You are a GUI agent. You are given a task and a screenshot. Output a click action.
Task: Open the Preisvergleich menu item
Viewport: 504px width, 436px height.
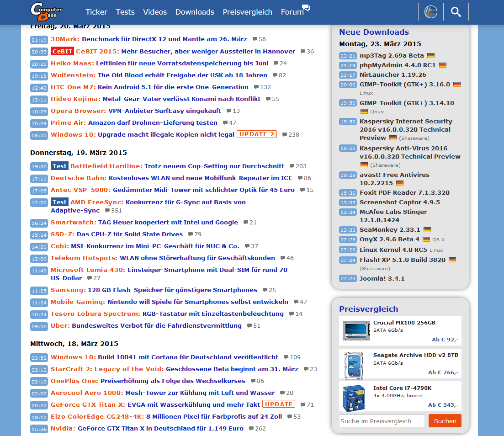[248, 12]
